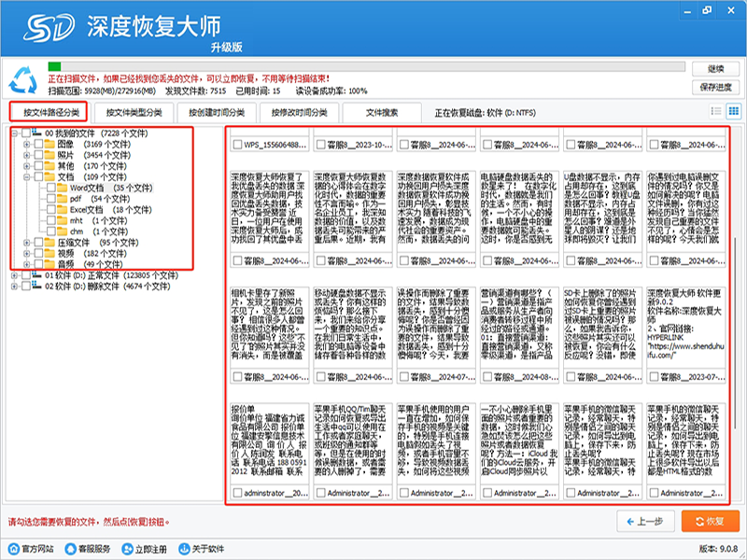Open the 文件搜索 tab
The height and width of the screenshot is (560, 747).
point(381,112)
